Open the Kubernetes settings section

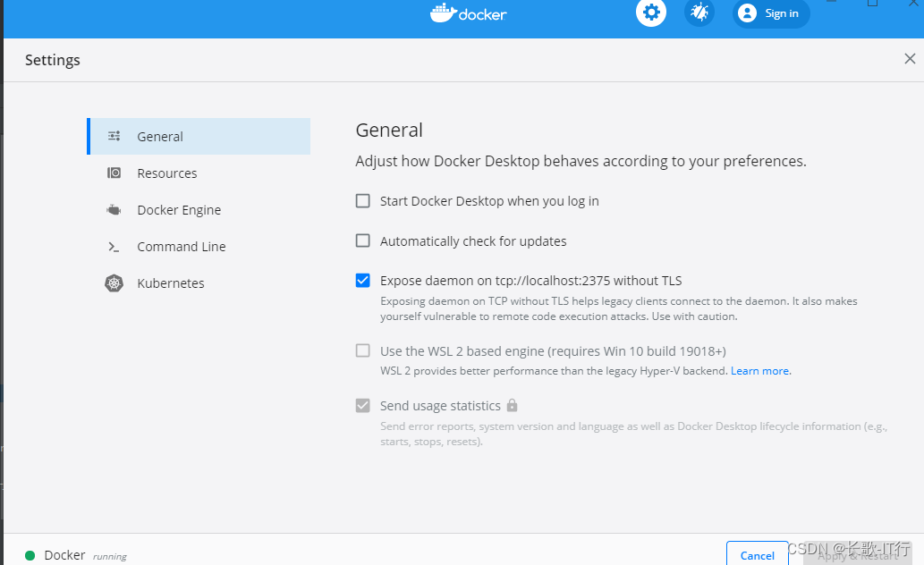199,283
